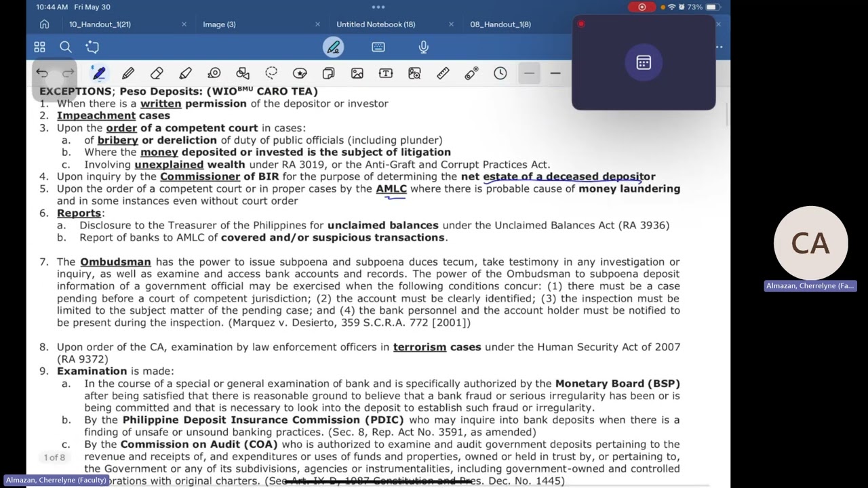Image resolution: width=868 pixels, height=488 pixels.
Task: Open the timer clock tool
Action: coord(500,73)
